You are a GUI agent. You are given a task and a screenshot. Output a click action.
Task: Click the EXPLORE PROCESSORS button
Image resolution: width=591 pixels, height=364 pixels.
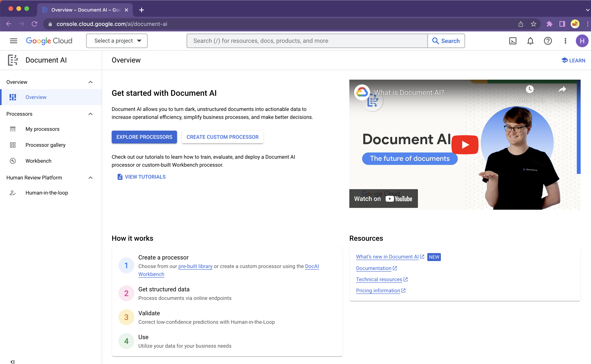click(144, 137)
